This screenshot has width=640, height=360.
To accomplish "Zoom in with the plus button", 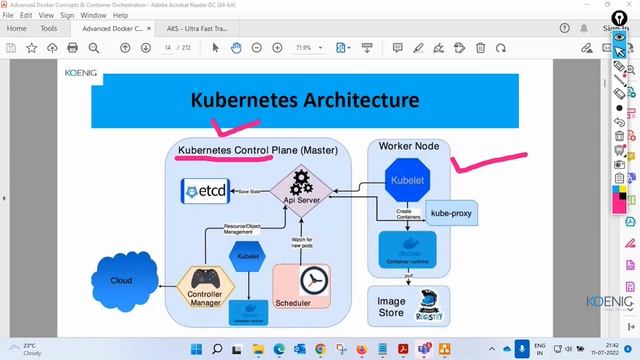I will (x=277, y=48).
